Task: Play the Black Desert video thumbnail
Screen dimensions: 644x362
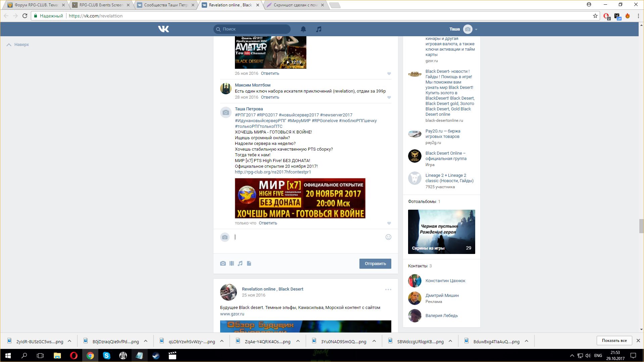Action: 270,52
